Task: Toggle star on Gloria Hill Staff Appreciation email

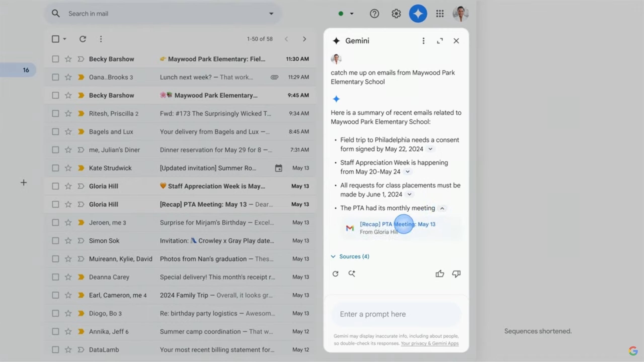Action: tap(68, 186)
